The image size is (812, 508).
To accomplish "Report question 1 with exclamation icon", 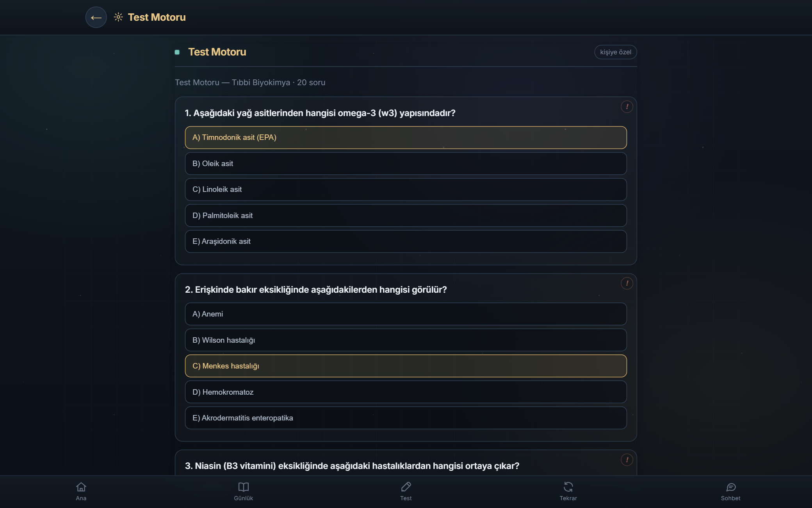I will [x=627, y=107].
